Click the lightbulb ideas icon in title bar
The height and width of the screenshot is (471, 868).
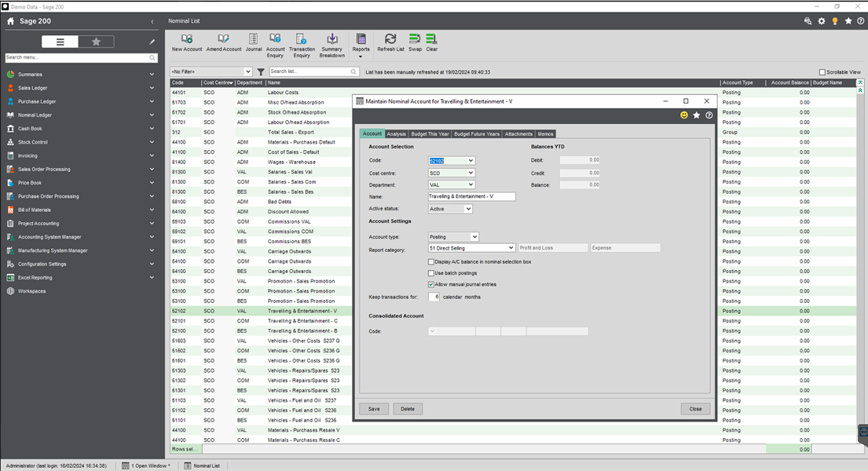[x=835, y=21]
